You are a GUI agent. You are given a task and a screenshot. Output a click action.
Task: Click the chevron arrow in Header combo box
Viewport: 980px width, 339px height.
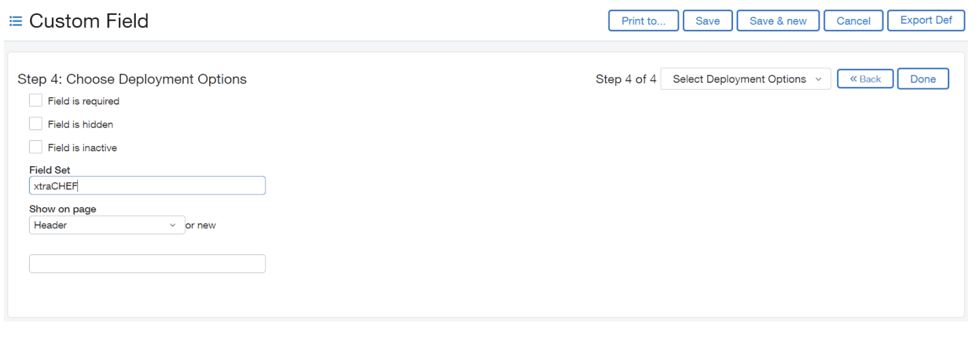click(173, 225)
